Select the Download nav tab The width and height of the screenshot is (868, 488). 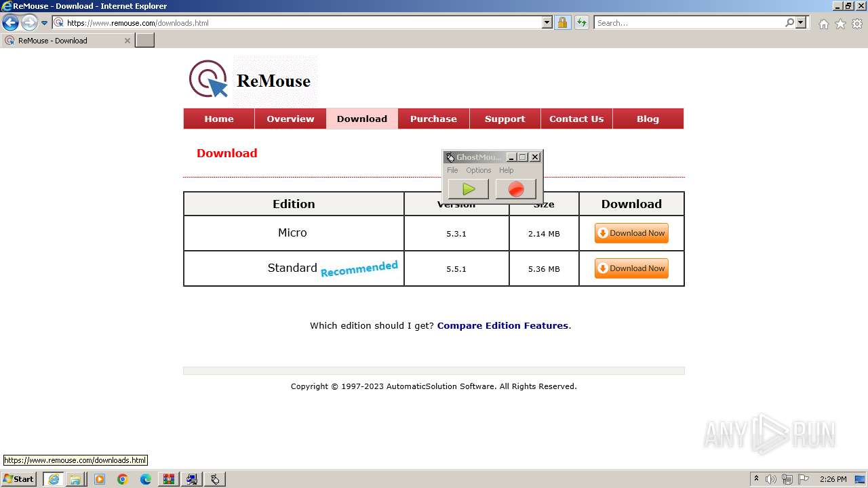coord(362,119)
